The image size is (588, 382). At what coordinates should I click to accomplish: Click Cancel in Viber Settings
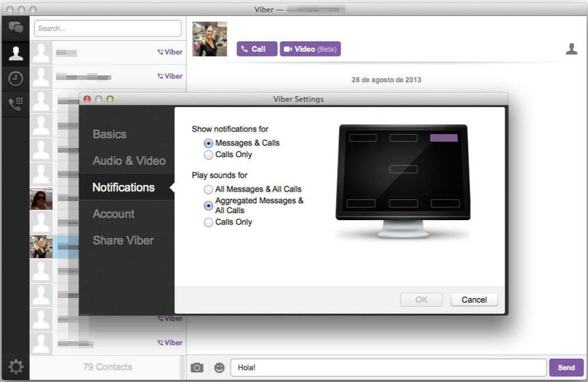click(474, 300)
